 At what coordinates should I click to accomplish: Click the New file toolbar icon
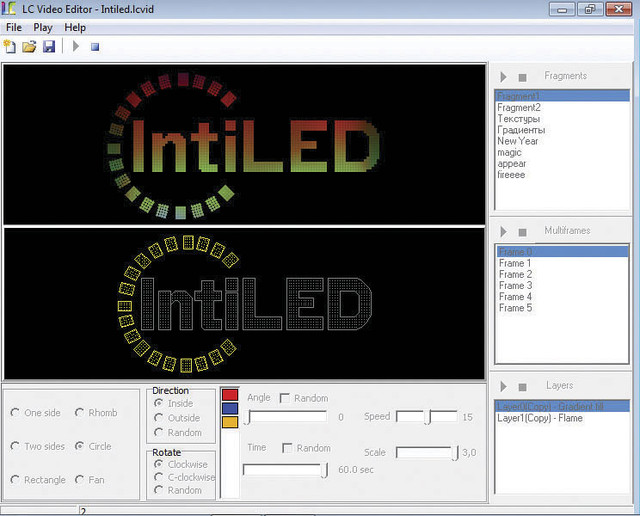coord(9,47)
